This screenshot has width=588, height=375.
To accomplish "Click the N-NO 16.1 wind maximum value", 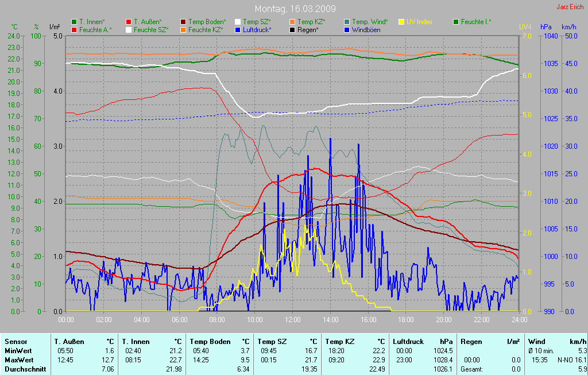I will (x=572, y=360).
